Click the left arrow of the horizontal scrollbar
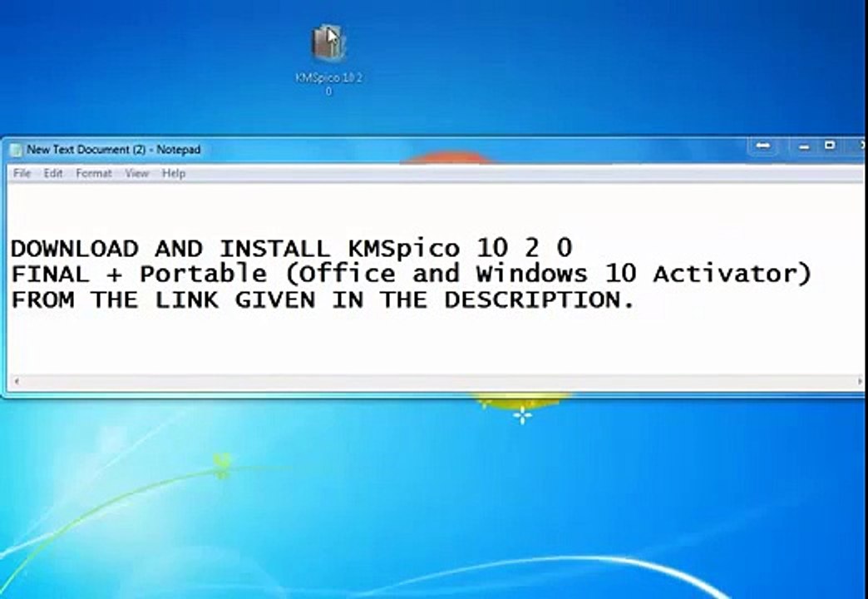This screenshot has width=868, height=599. 17,381
